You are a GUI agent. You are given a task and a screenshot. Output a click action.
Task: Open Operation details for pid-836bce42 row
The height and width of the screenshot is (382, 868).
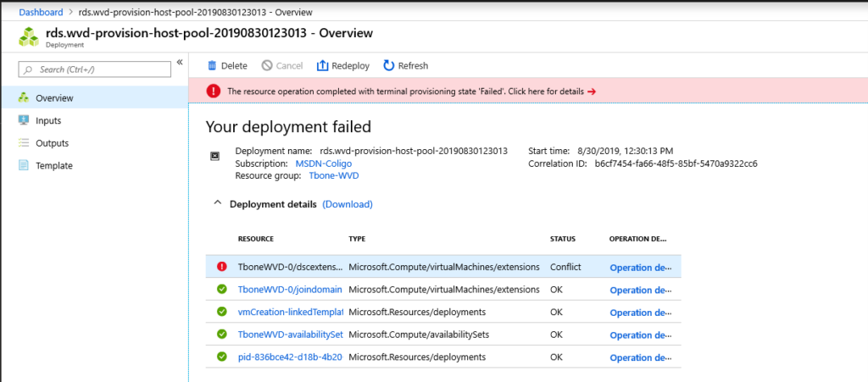(x=641, y=358)
